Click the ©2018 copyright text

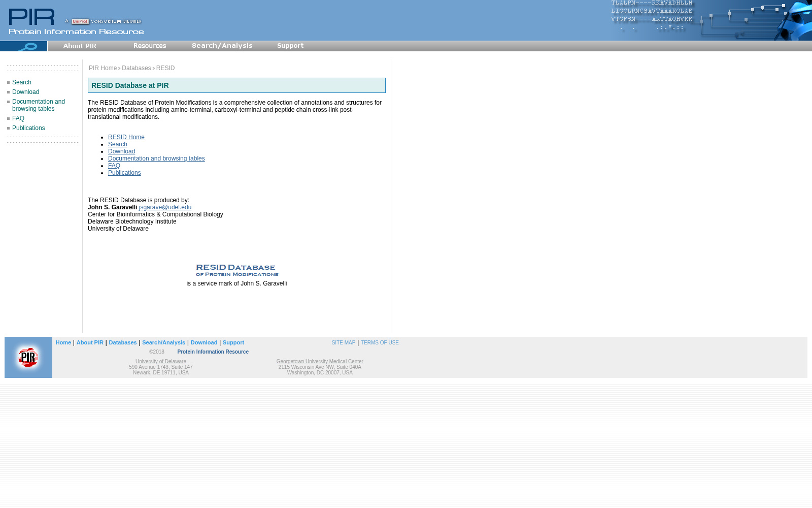click(157, 352)
